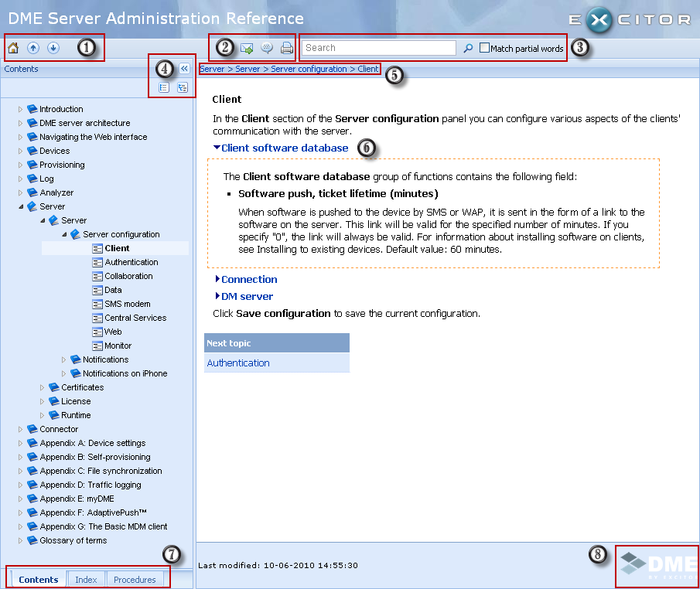Viewport: 700px width, 589px height.
Task: Click the feedback speech bubble icon
Action: tap(267, 49)
